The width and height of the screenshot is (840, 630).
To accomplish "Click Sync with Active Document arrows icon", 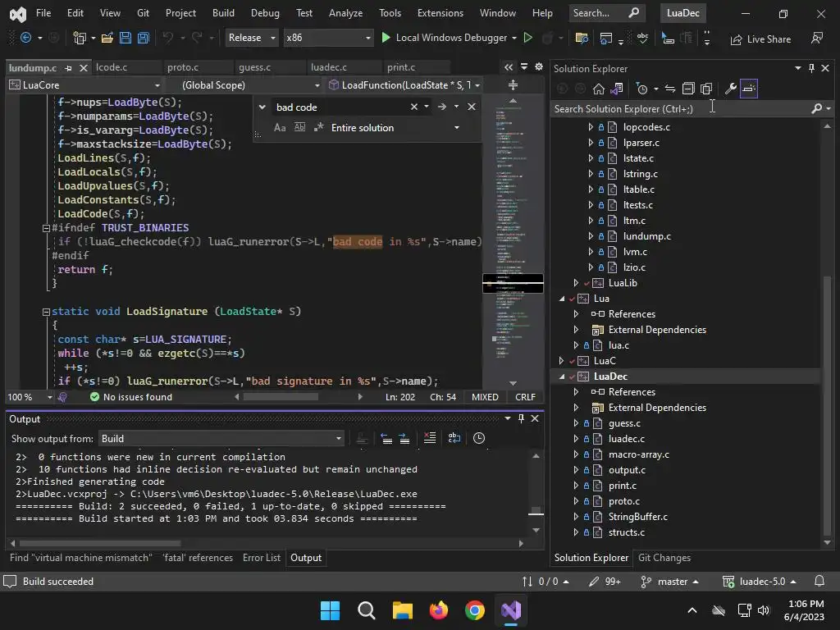I will pyautogui.click(x=669, y=89).
